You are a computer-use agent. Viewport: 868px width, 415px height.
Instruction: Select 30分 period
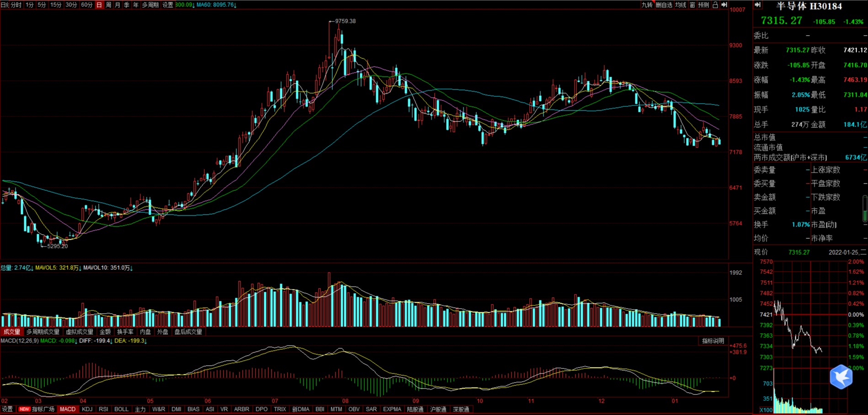[x=71, y=5]
